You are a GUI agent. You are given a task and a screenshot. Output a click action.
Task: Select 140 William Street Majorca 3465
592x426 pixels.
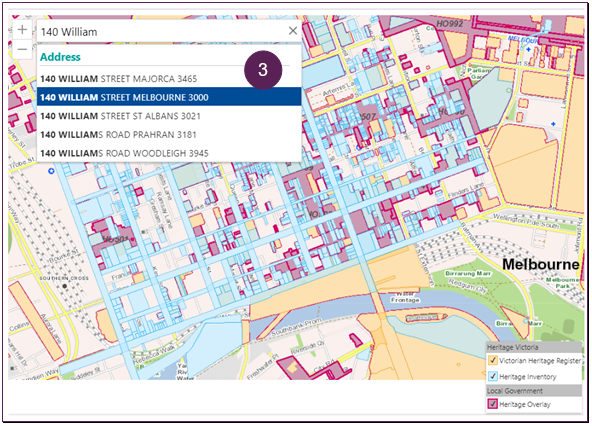[x=169, y=79]
